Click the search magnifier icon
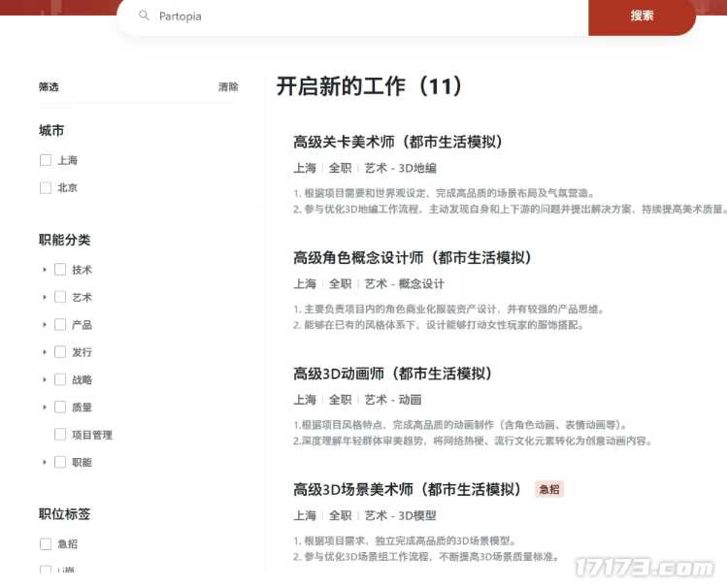The width and height of the screenshot is (727, 588). 144,16
